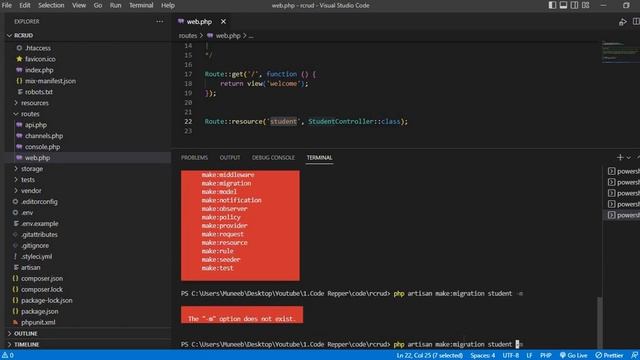Open api.php in routes folder
640x360 pixels.
pyautogui.click(x=36, y=125)
